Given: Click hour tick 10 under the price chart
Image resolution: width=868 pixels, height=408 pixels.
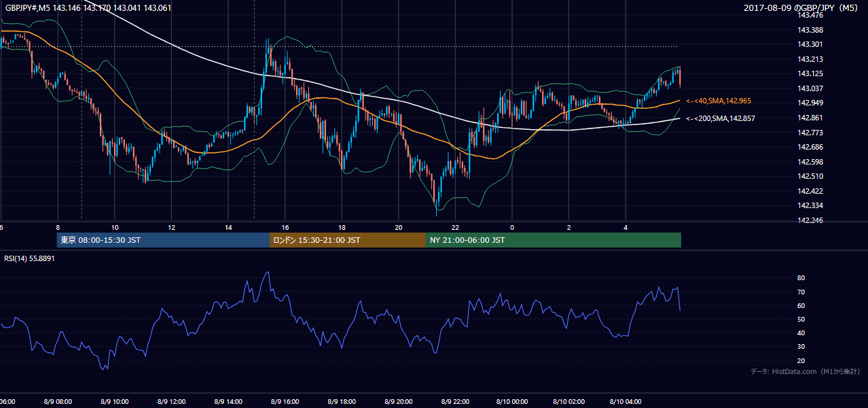Looking at the screenshot, I should pos(115,228).
